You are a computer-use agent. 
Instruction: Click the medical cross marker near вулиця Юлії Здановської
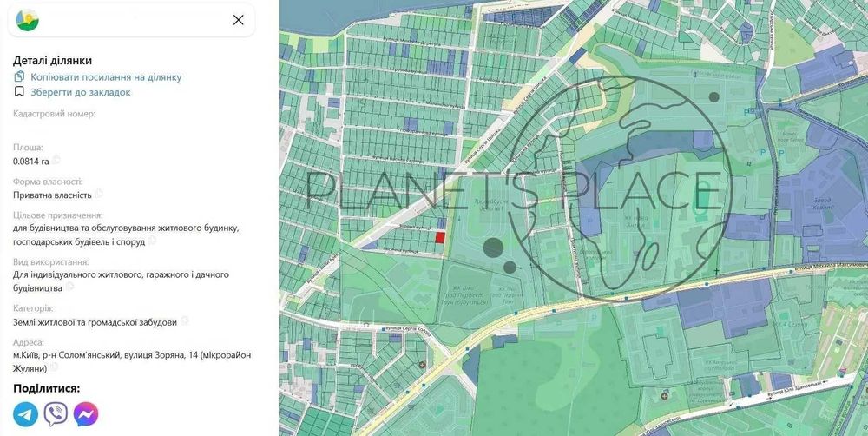pyautogui.click(x=665, y=396)
